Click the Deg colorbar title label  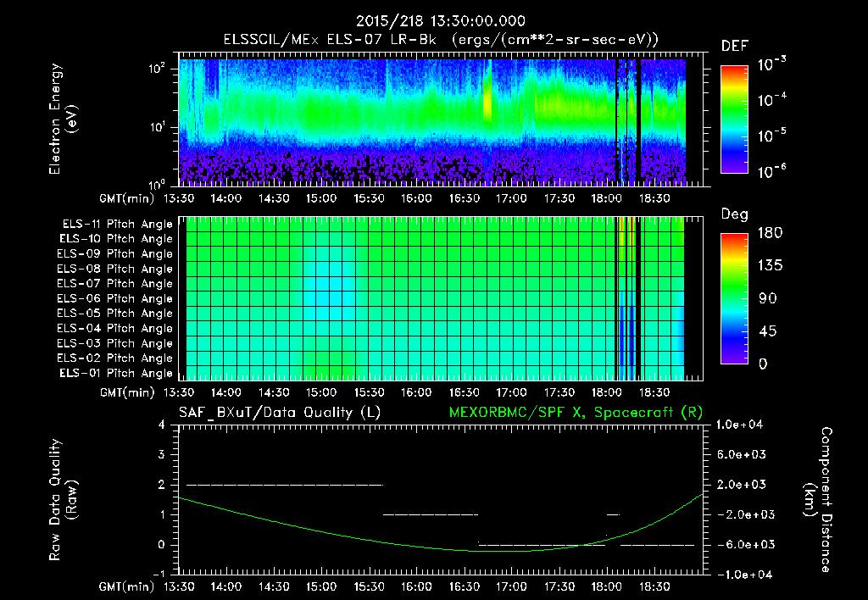click(x=735, y=214)
